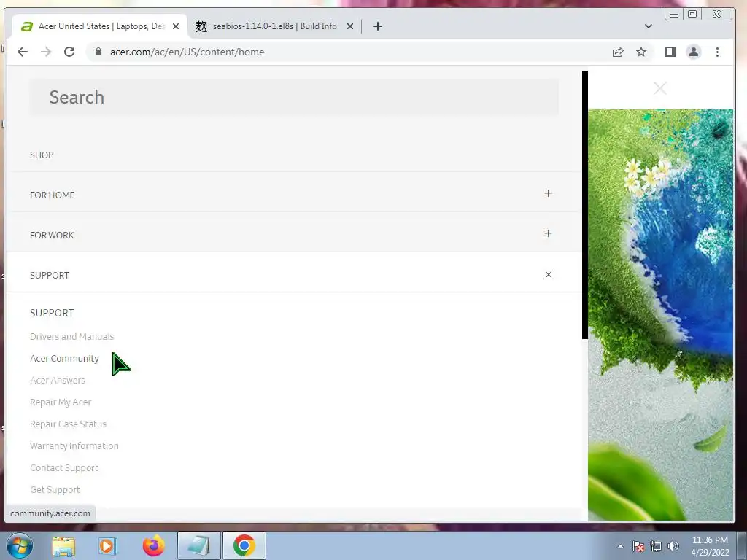The image size is (747, 560).
Task: Switch to the seabios Build Info tab
Action: point(274,26)
